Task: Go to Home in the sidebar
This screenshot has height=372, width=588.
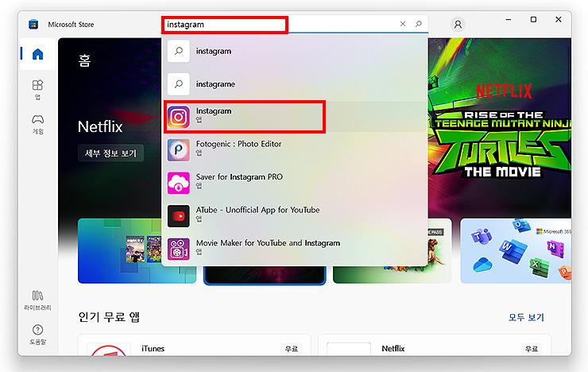Action: (x=38, y=54)
